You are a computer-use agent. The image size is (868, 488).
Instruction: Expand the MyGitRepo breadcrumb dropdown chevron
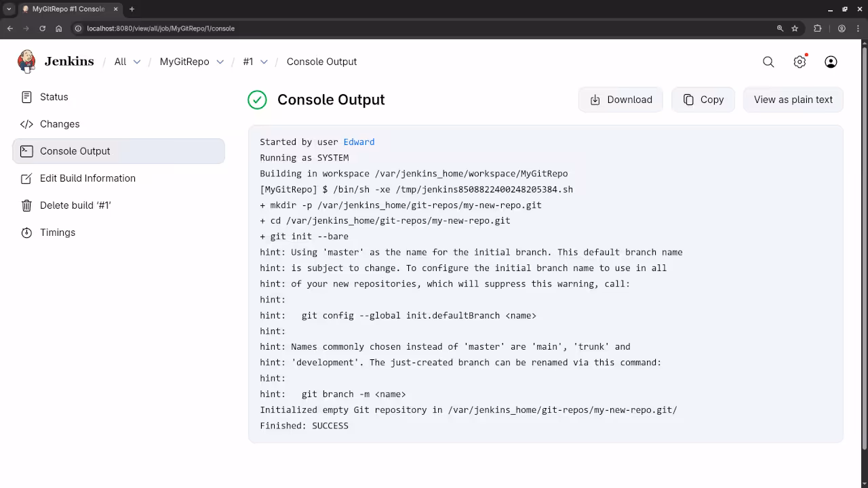point(220,62)
